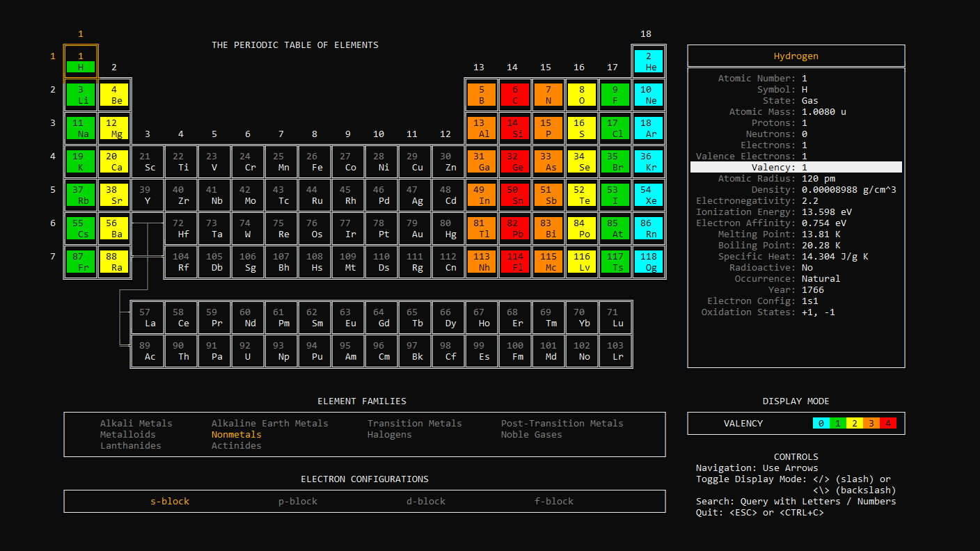Select the Iron (Fe) element cell
This screenshot has height=551, width=980.
pyautogui.click(x=315, y=161)
